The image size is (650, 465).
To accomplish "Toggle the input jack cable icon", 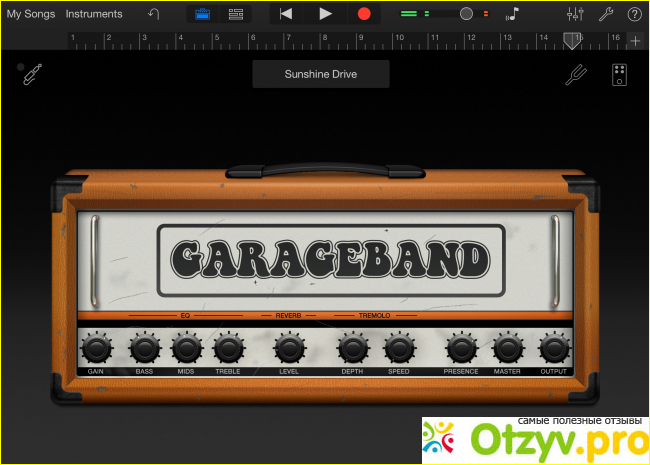I will [x=33, y=74].
